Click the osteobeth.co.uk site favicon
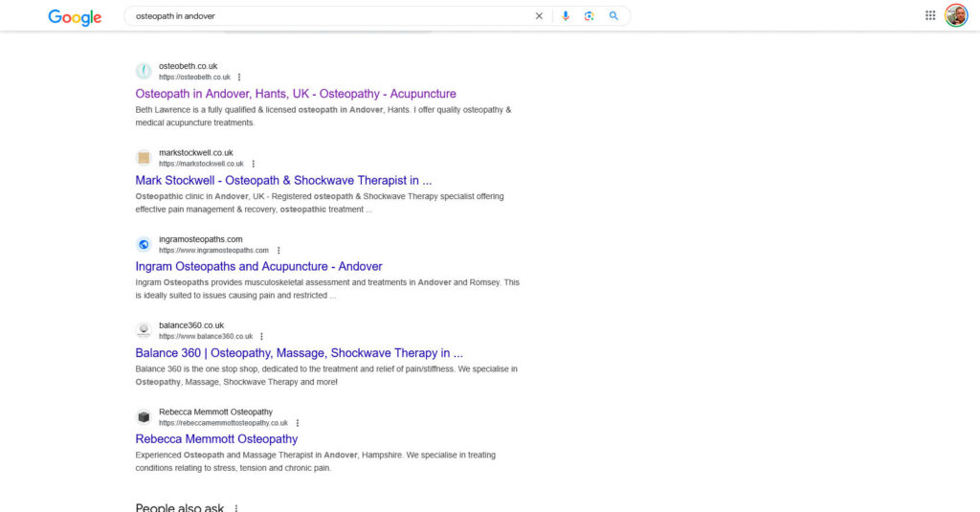This screenshot has height=512, width=980. pos(144,71)
